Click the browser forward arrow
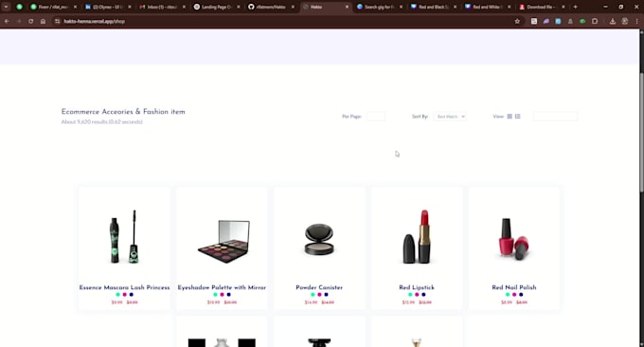This screenshot has width=644, height=347. (x=19, y=21)
